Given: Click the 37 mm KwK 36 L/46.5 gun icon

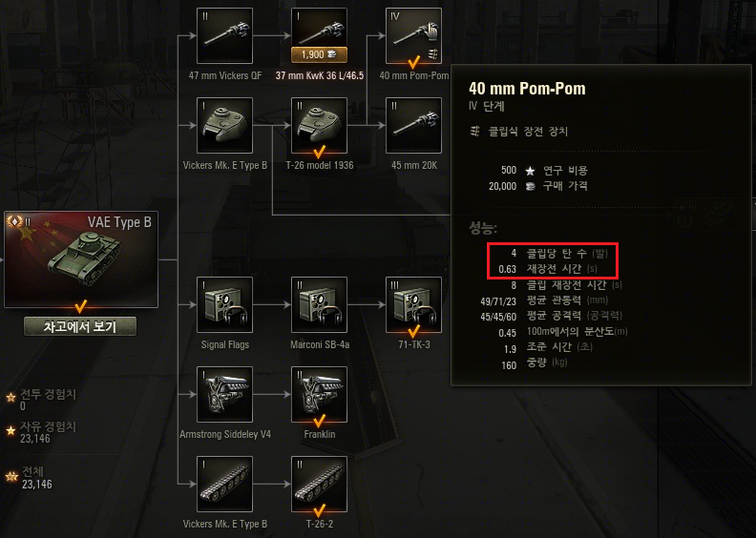Looking at the screenshot, I should (319, 28).
